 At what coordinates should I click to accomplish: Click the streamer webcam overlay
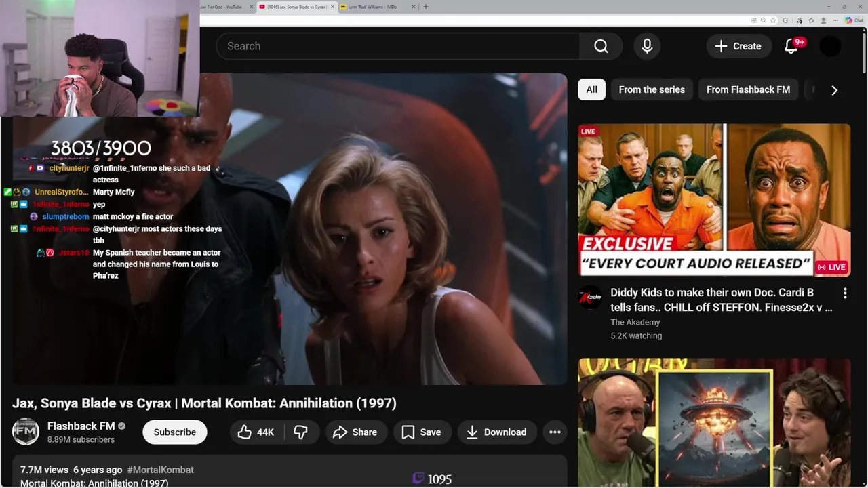click(x=100, y=58)
